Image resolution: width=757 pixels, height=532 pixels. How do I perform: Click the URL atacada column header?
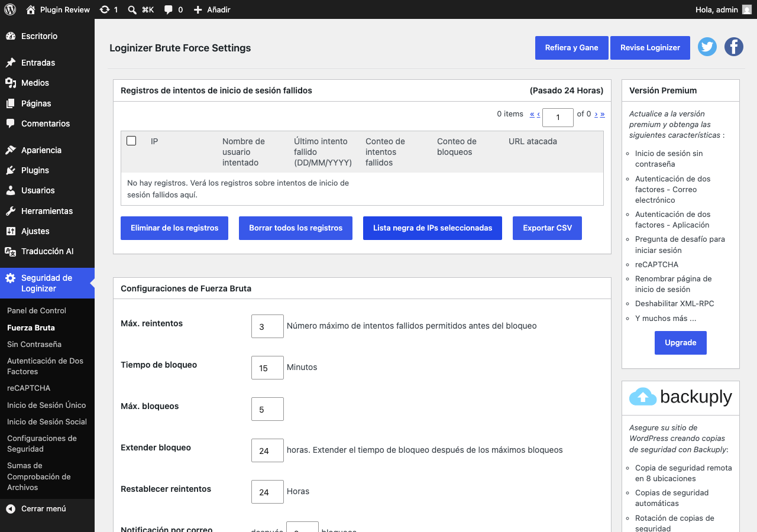[533, 141]
